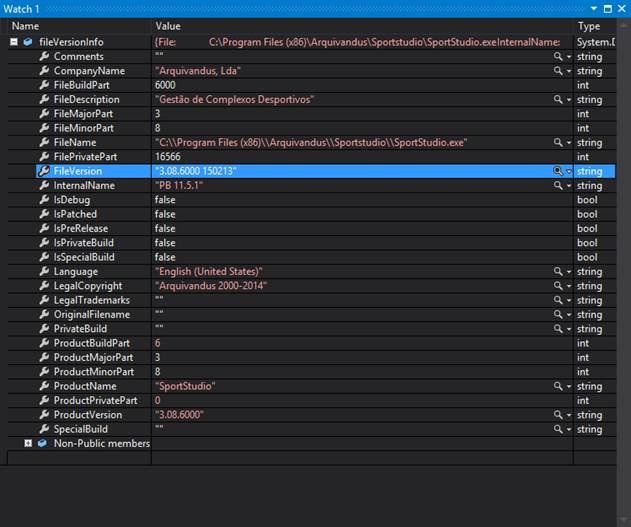The image size is (631, 527).
Task: Open visualizer dropdown arrow for Comments row
Action: [569, 57]
